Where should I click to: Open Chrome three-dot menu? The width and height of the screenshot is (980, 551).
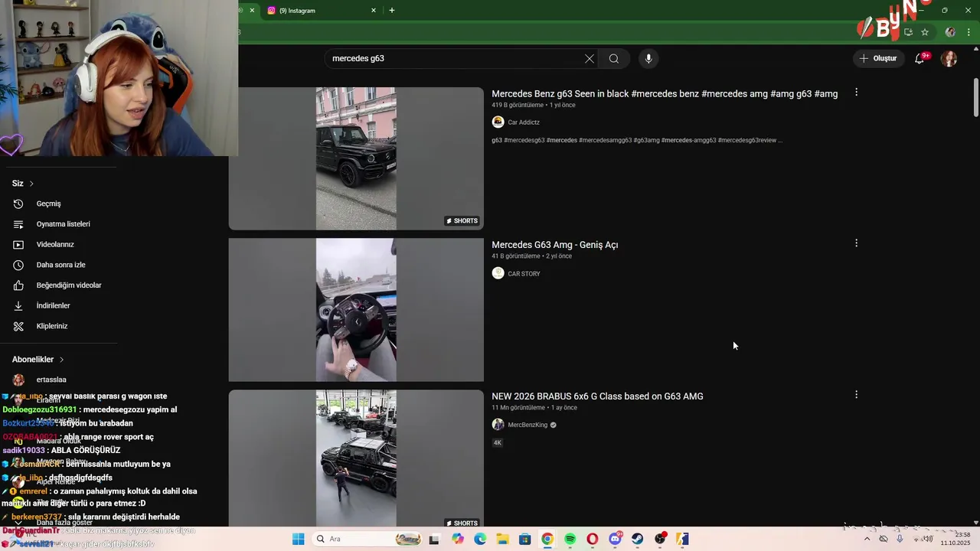(x=969, y=32)
